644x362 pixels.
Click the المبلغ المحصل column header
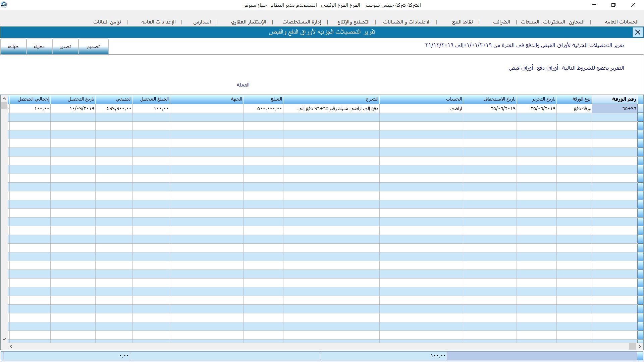coord(151,99)
